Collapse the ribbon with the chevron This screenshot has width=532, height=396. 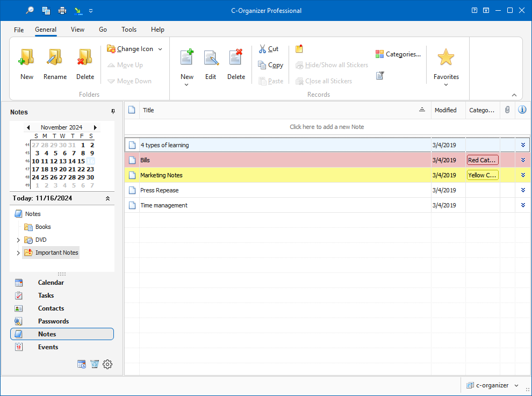(514, 95)
